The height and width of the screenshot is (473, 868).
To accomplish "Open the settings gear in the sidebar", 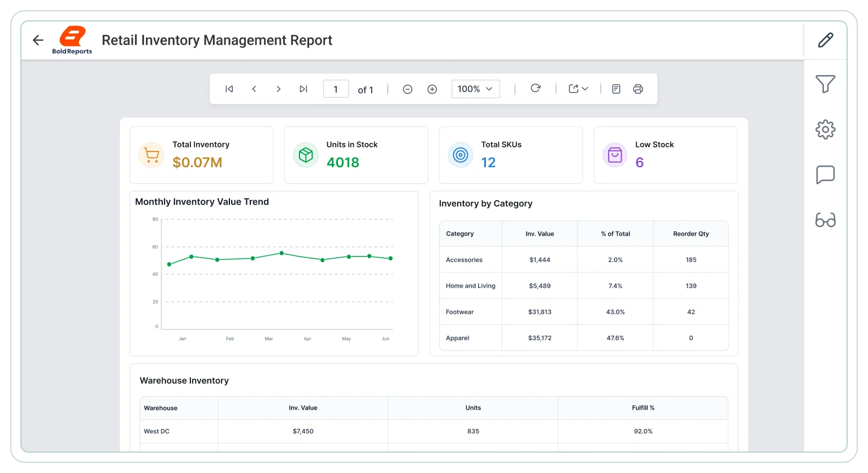I will coord(826,129).
